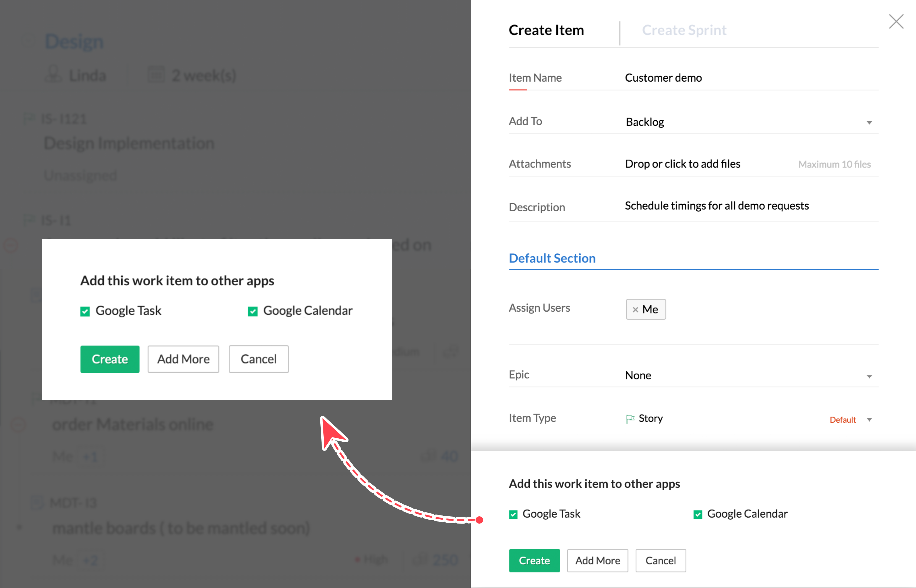The height and width of the screenshot is (588, 916).
Task: Switch to the Create Sprint tab
Action: tap(684, 30)
